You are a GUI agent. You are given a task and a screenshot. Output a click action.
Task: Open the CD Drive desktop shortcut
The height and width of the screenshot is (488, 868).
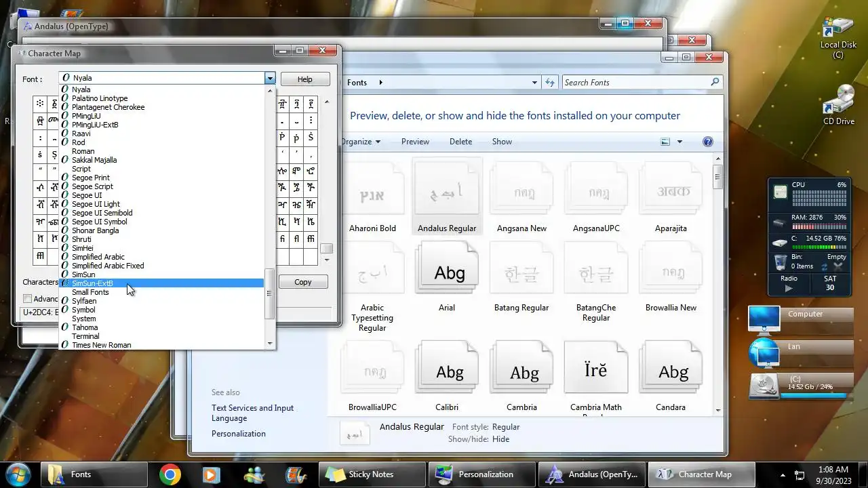point(838,105)
